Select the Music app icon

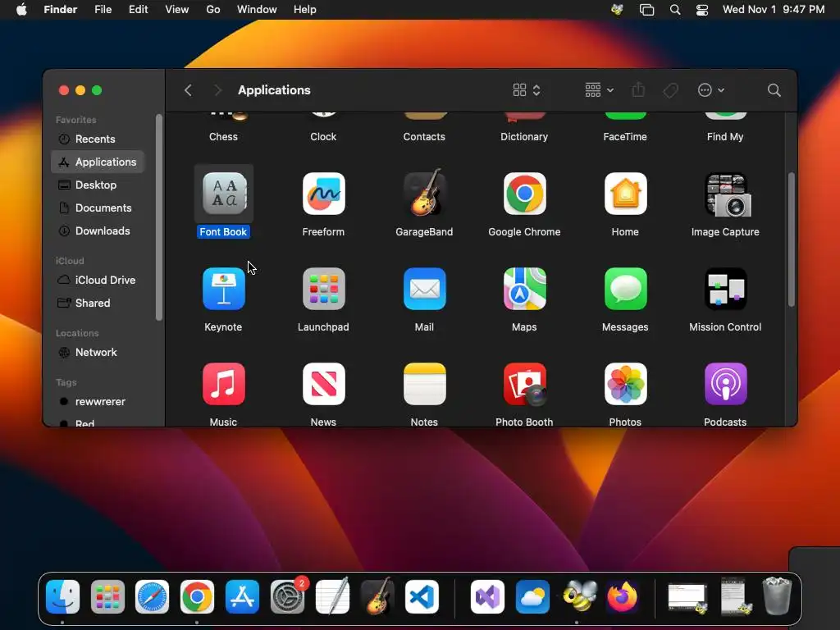point(224,384)
